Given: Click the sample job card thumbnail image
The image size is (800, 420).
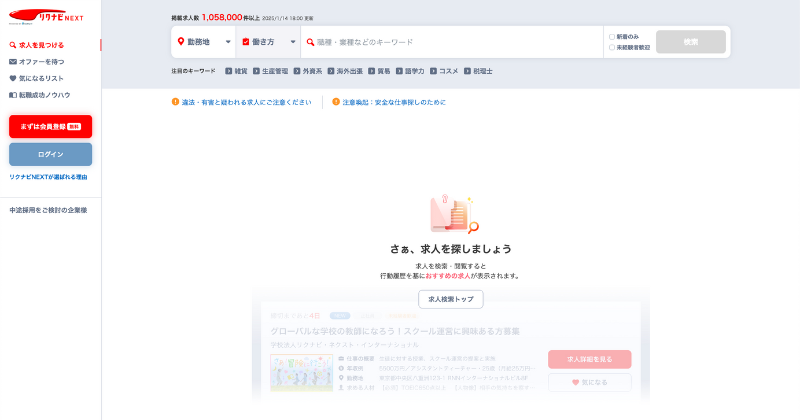Looking at the screenshot, I should (302, 373).
